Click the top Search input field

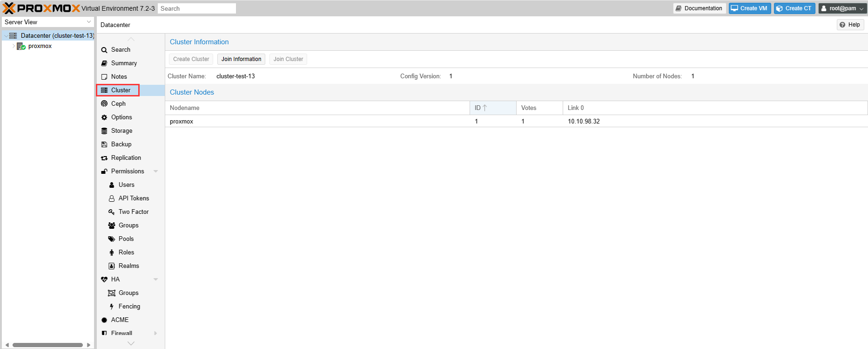click(x=197, y=8)
